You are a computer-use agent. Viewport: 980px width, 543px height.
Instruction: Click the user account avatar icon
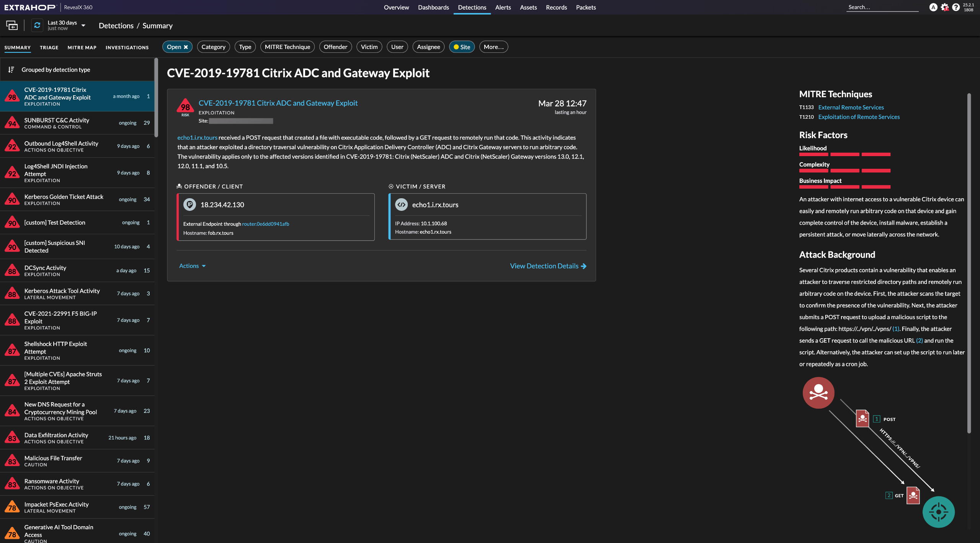click(933, 7)
